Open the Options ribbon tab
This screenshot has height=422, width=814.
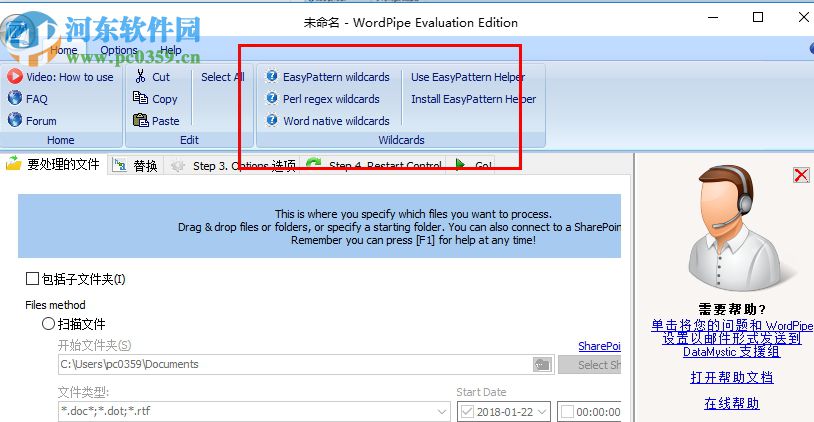(119, 50)
